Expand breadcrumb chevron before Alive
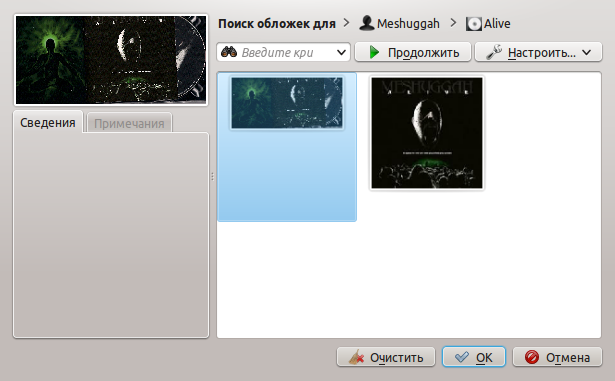 pyautogui.click(x=453, y=23)
